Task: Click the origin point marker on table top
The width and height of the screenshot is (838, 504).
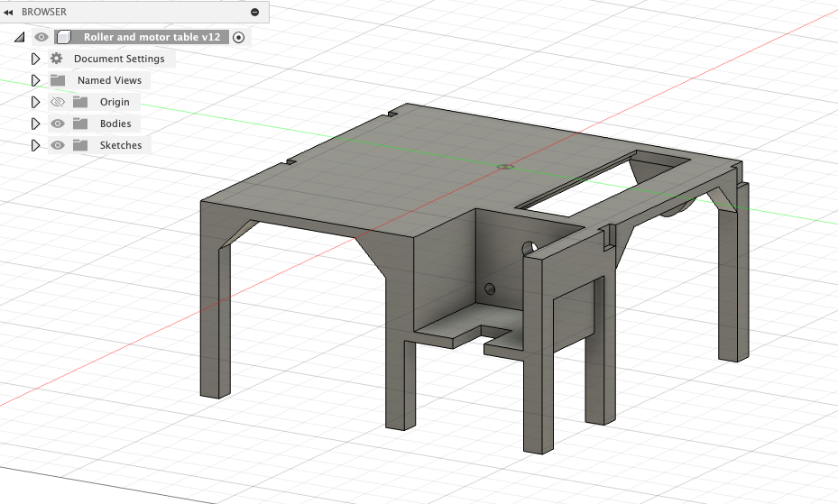Action: pyautogui.click(x=505, y=167)
